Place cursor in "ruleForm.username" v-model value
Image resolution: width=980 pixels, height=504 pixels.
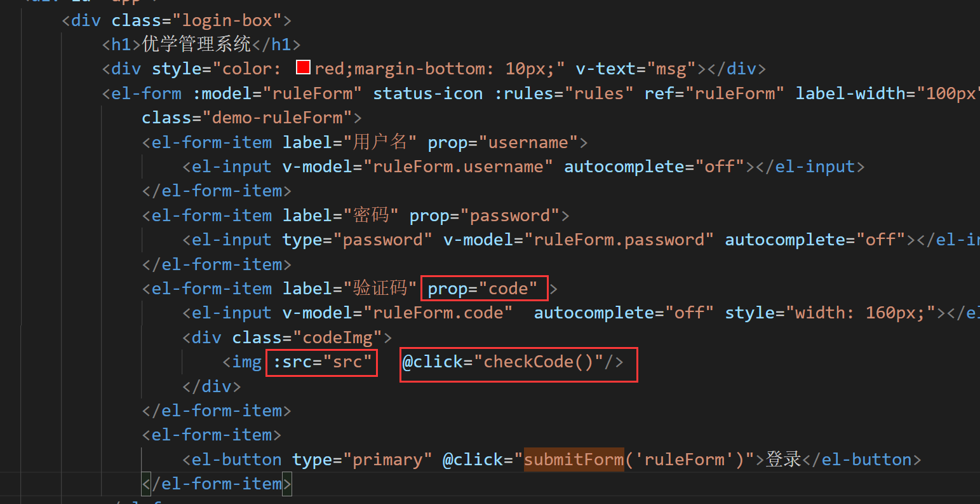click(x=459, y=167)
